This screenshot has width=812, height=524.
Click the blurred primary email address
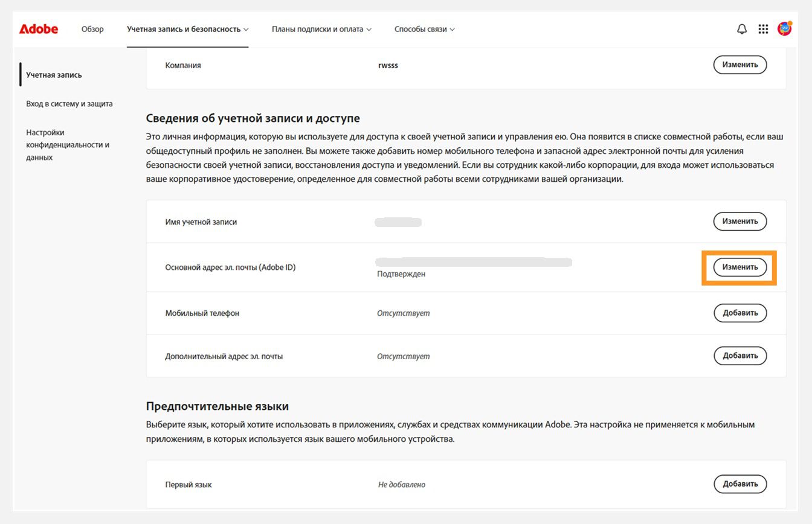click(473, 262)
